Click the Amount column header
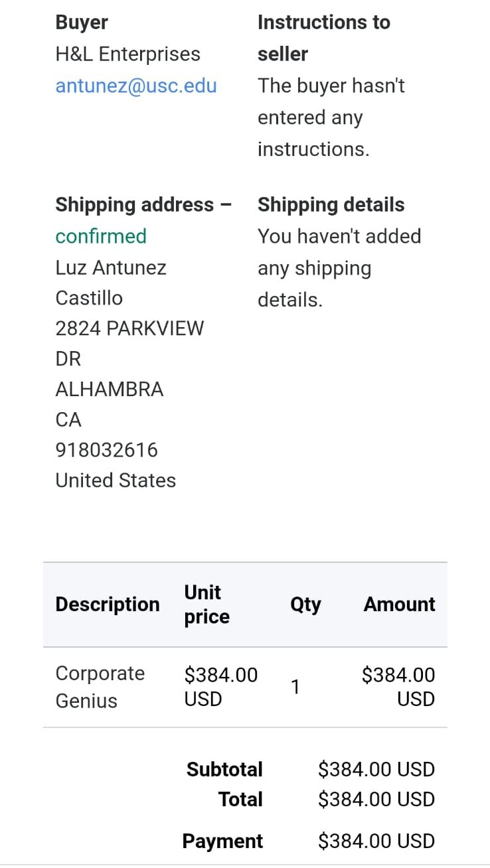 click(399, 605)
